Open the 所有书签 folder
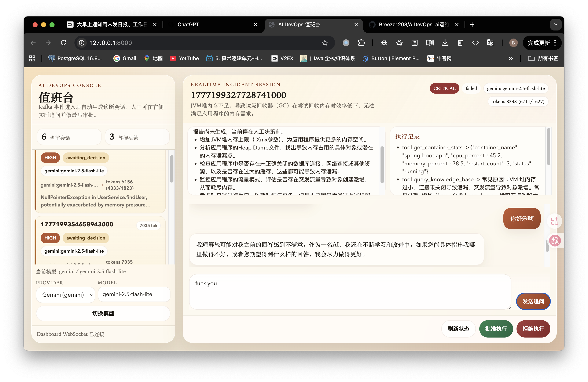The height and width of the screenshot is (382, 588). (543, 58)
